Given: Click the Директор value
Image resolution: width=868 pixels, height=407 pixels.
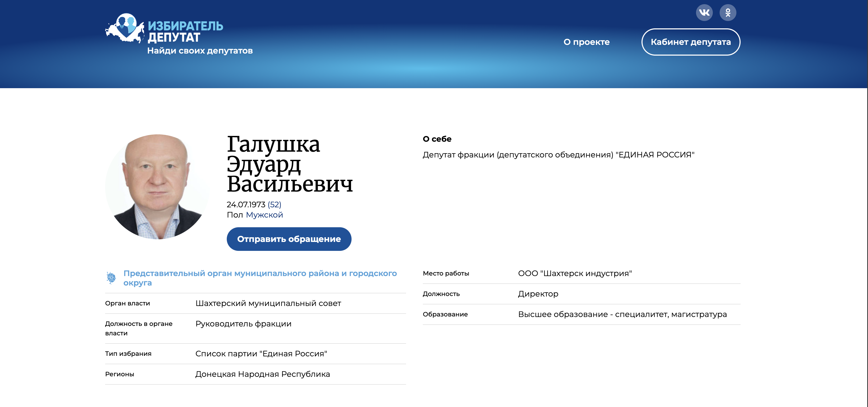Looking at the screenshot, I should pos(538,294).
